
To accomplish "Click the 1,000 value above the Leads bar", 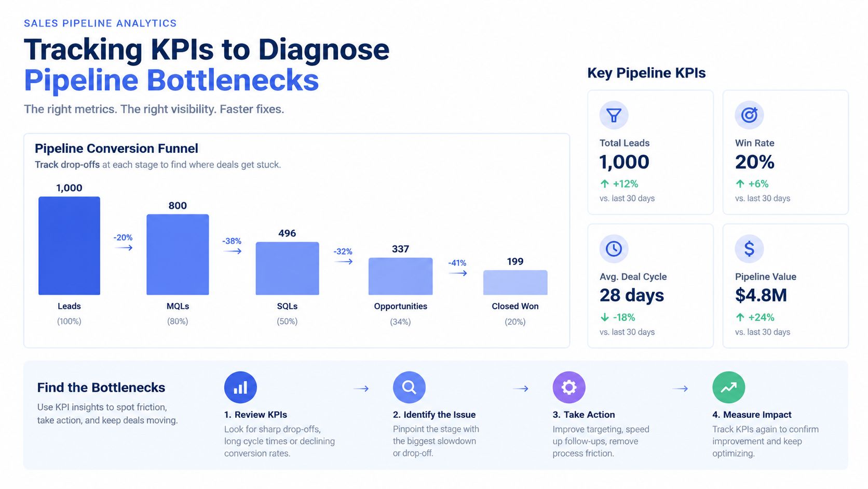I will tap(69, 188).
